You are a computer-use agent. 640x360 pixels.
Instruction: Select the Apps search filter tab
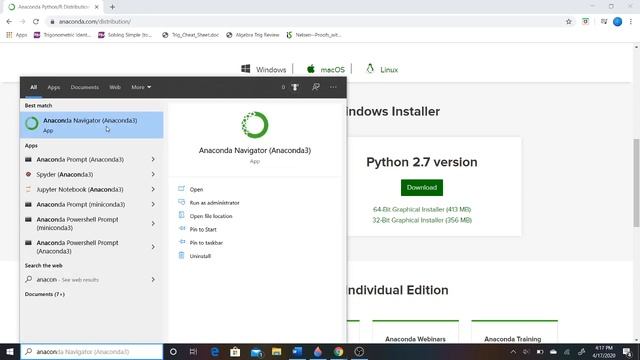pyautogui.click(x=53, y=87)
